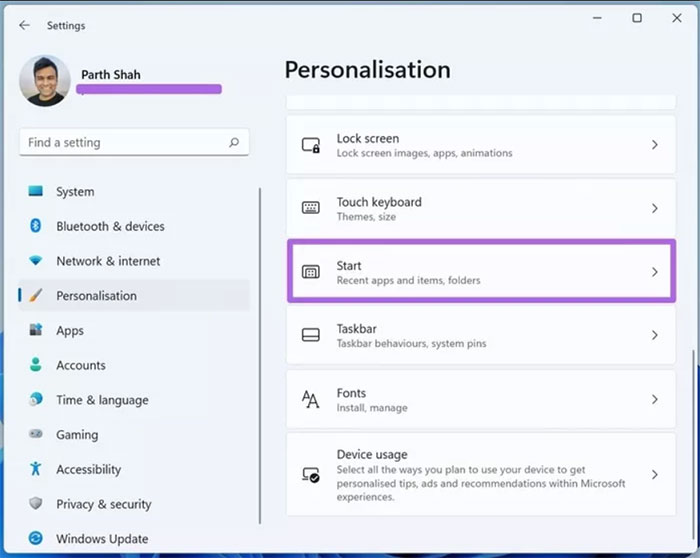Expand the Lock screen chevron
This screenshot has height=558, width=700.
(655, 145)
